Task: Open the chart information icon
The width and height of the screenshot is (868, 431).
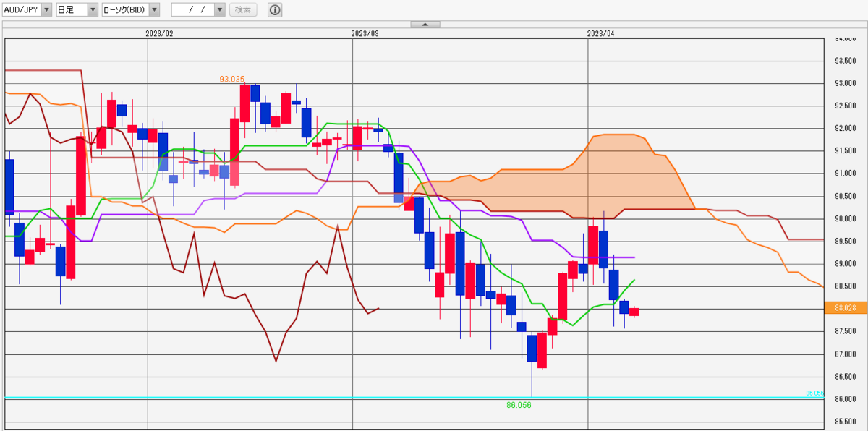Action: click(x=275, y=9)
